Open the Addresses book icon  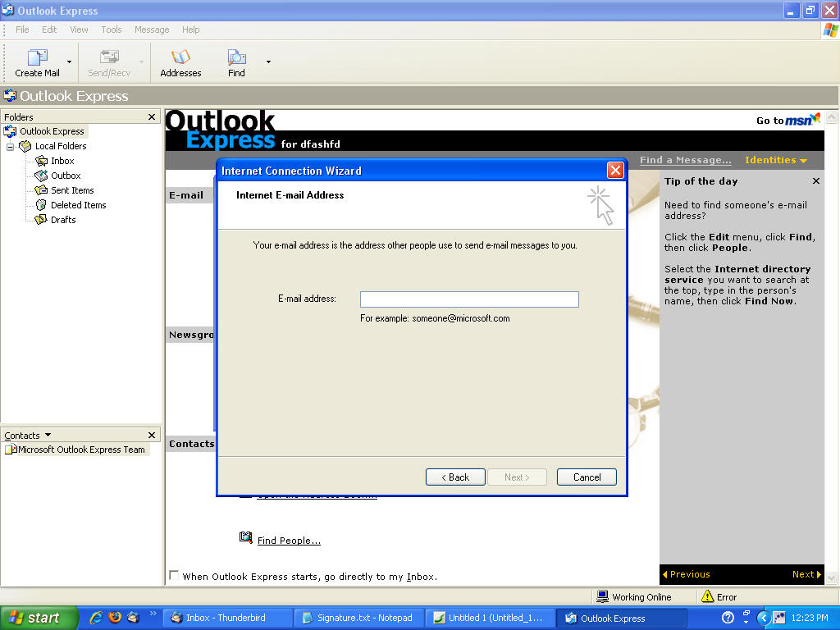180,57
